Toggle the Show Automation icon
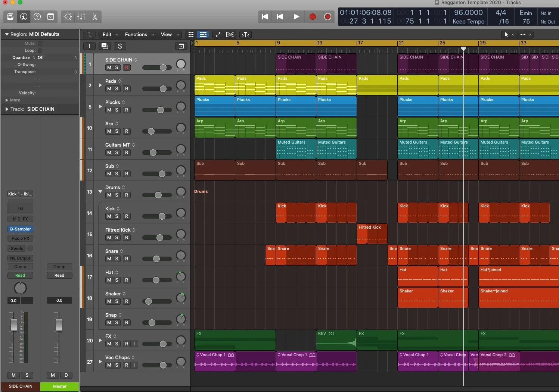 tap(218, 35)
